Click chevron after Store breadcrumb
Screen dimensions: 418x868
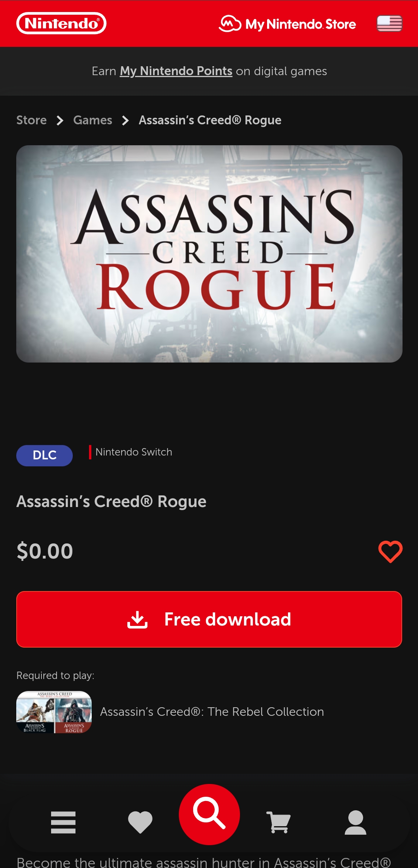tap(60, 120)
